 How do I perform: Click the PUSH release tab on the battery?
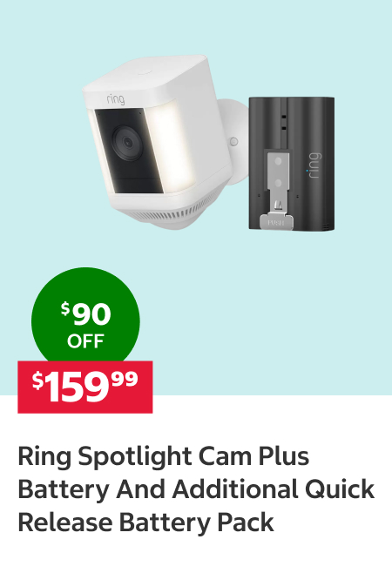click(276, 223)
